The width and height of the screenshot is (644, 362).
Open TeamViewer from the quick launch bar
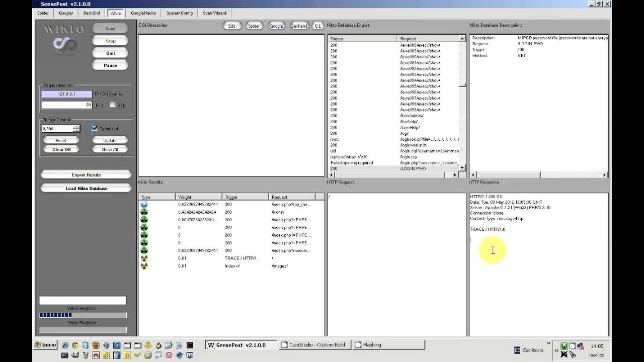coord(86,345)
